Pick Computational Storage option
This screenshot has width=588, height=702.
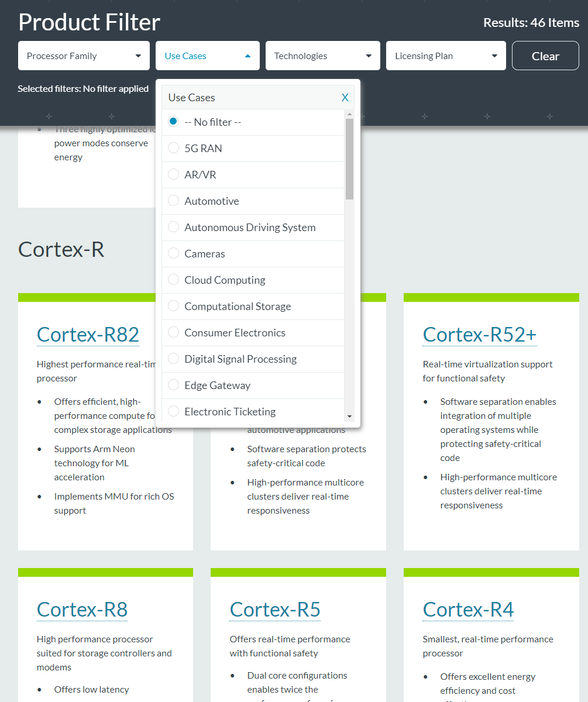(173, 306)
